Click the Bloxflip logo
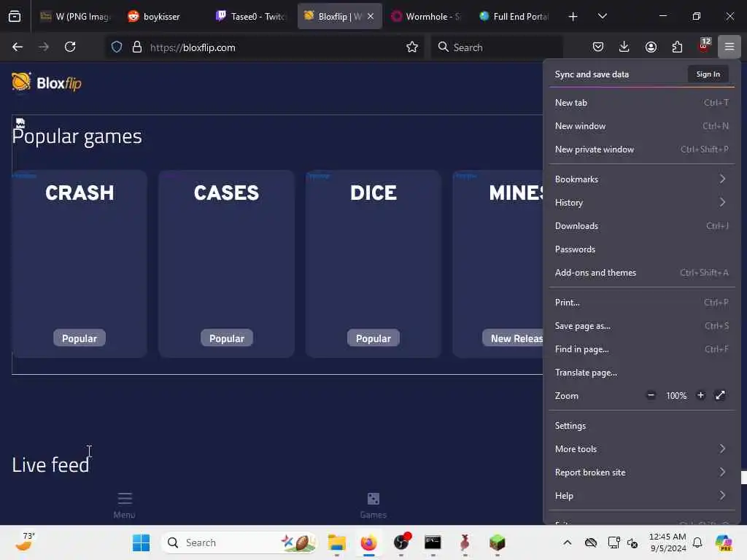The height and width of the screenshot is (560, 747). coord(46,82)
